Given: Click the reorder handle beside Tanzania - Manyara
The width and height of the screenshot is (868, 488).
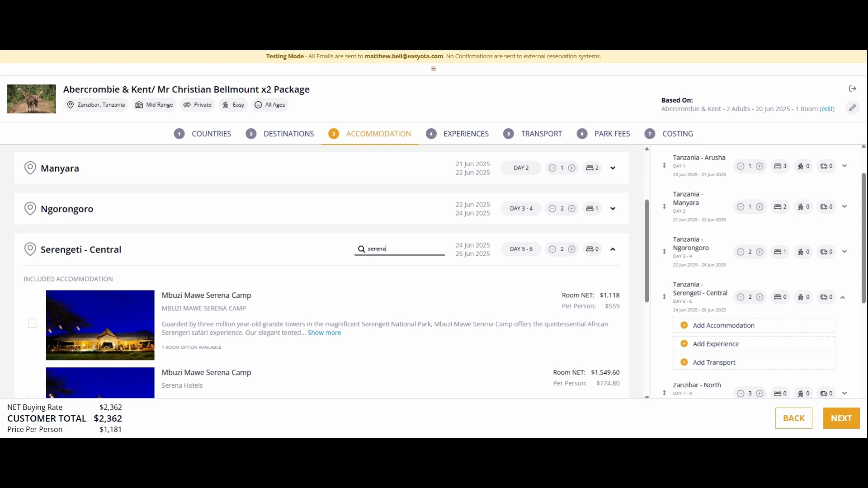Looking at the screenshot, I should [664, 206].
